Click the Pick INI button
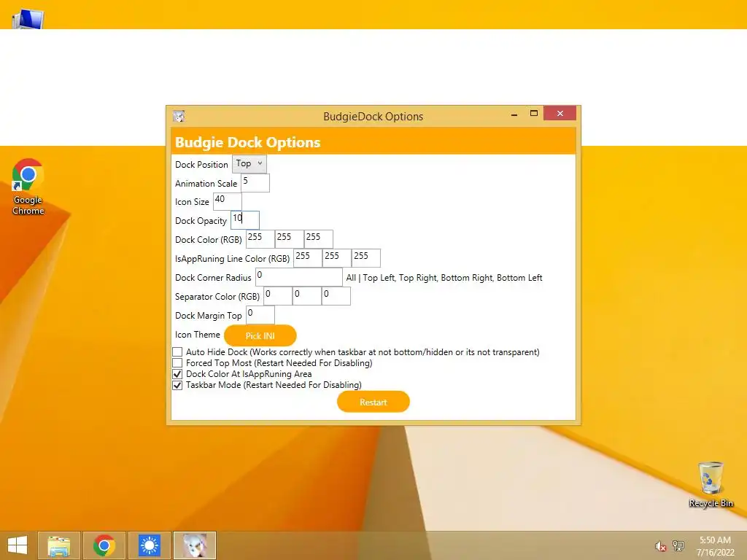This screenshot has height=560, width=747. (260, 335)
